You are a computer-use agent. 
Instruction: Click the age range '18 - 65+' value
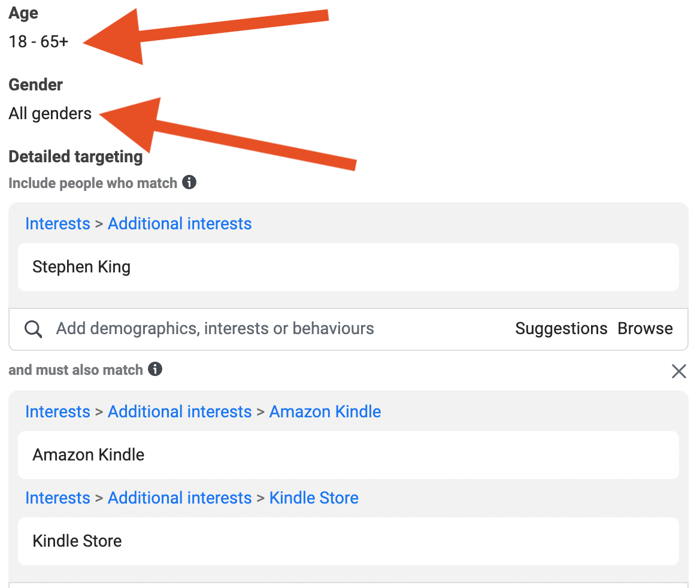[x=38, y=43]
